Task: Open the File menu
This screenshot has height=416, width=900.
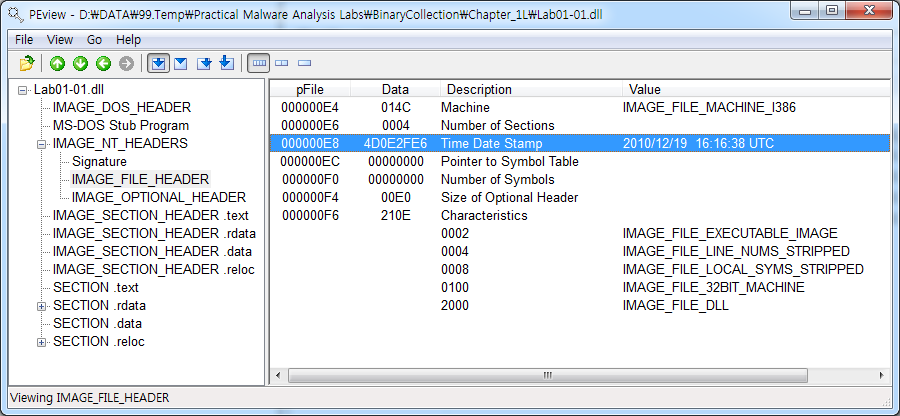Action: pyautogui.click(x=24, y=40)
